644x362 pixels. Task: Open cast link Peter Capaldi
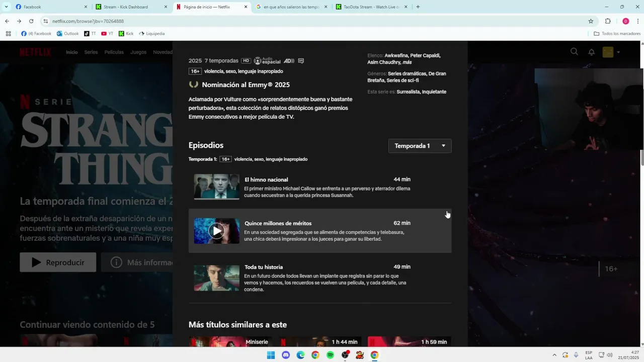pyautogui.click(x=425, y=55)
